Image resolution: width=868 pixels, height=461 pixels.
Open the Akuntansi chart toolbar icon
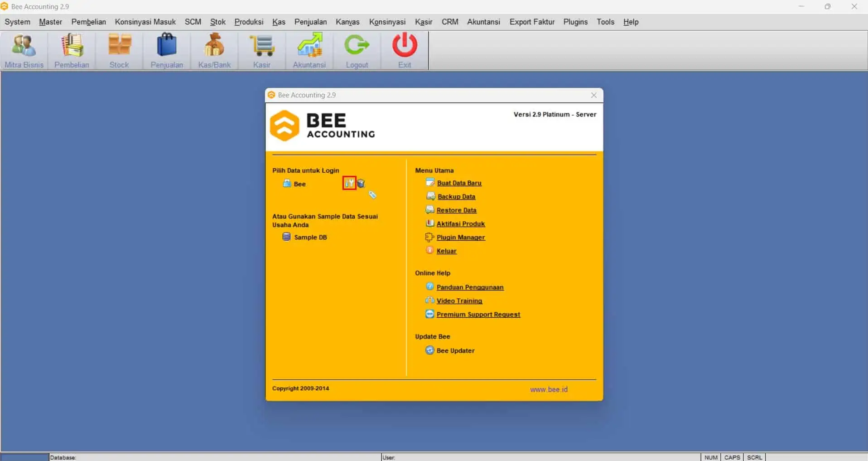pyautogui.click(x=309, y=51)
